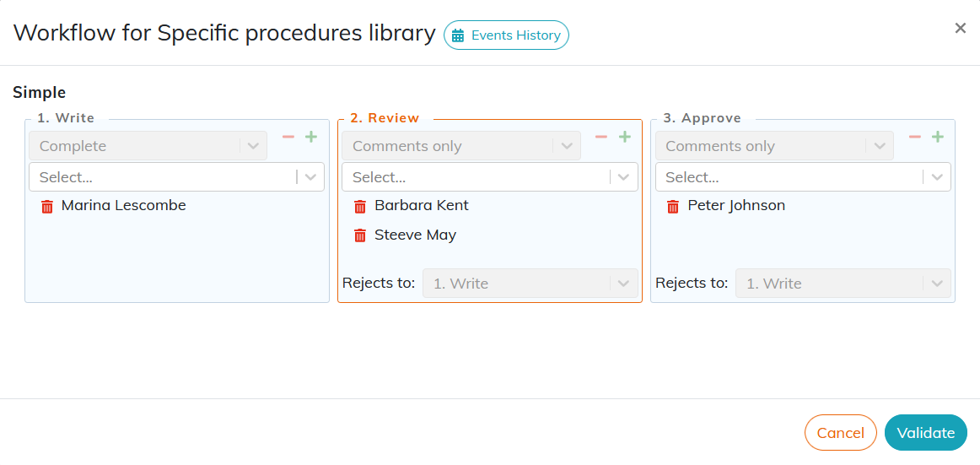Screen dimensions: 980x465
Task: Open the Complete dropdown in Write step
Action: point(148,146)
